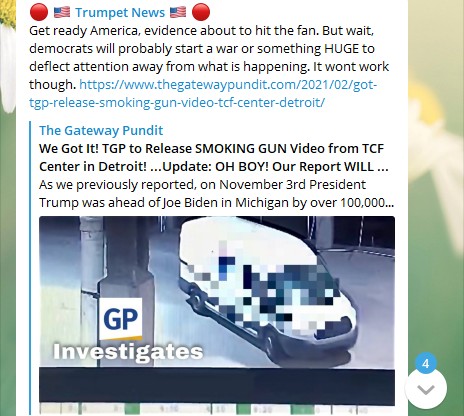Image resolution: width=464 pixels, height=416 pixels.
Task: Click the green-marked timeline strip below video
Action: coord(217,410)
